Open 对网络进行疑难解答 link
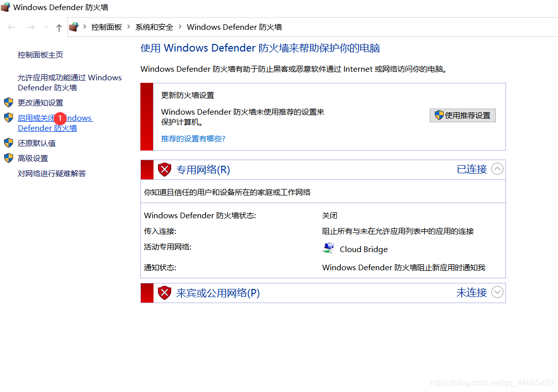The image size is (558, 392). (52, 173)
